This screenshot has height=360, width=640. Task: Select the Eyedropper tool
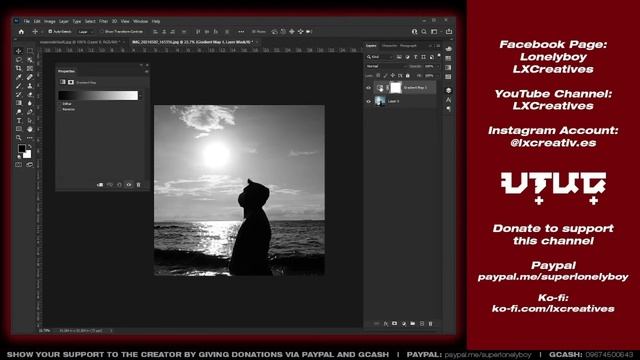(19, 77)
